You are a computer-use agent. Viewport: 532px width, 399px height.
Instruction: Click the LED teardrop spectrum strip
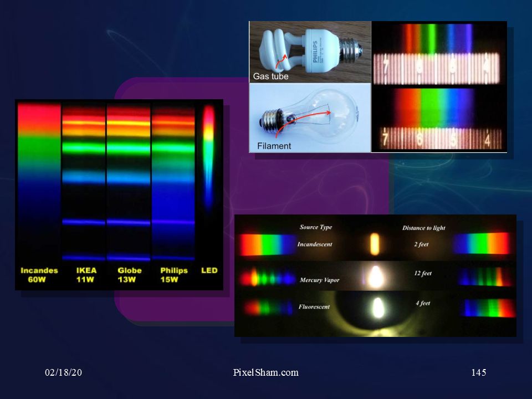tap(208, 157)
